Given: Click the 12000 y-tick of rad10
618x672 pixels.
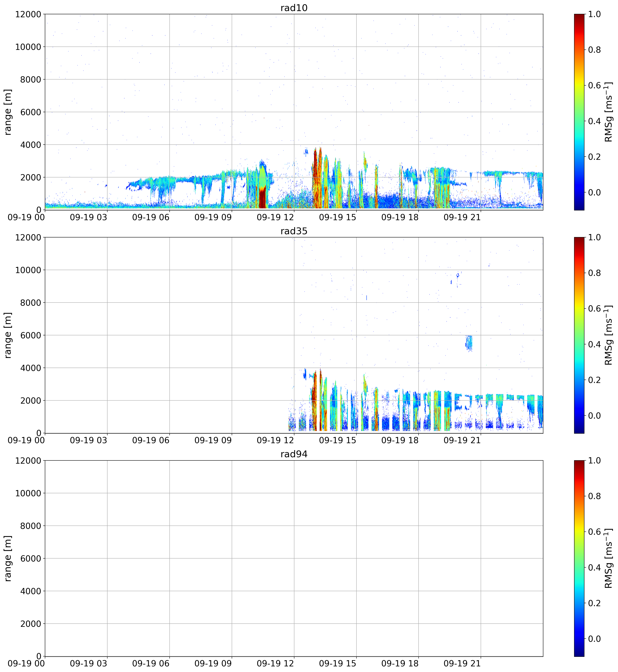Looking at the screenshot, I should [28, 14].
